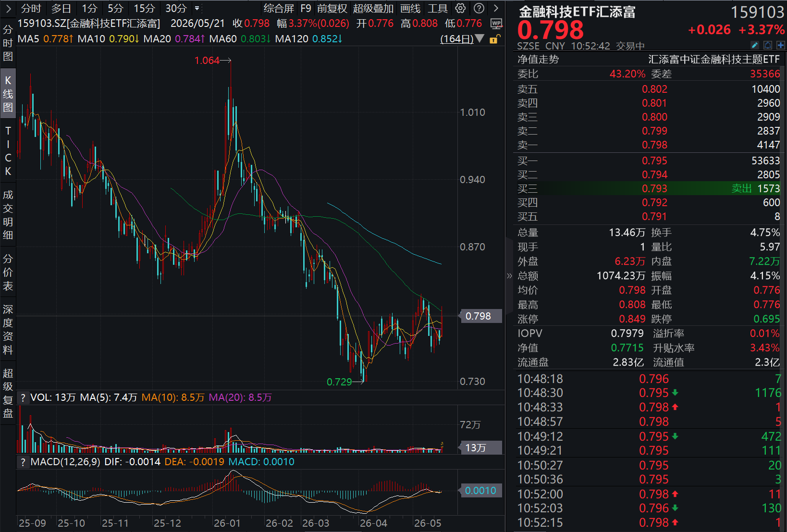Open 分价表 in left sidebar
The height and width of the screenshot is (532, 787).
pyautogui.click(x=8, y=272)
